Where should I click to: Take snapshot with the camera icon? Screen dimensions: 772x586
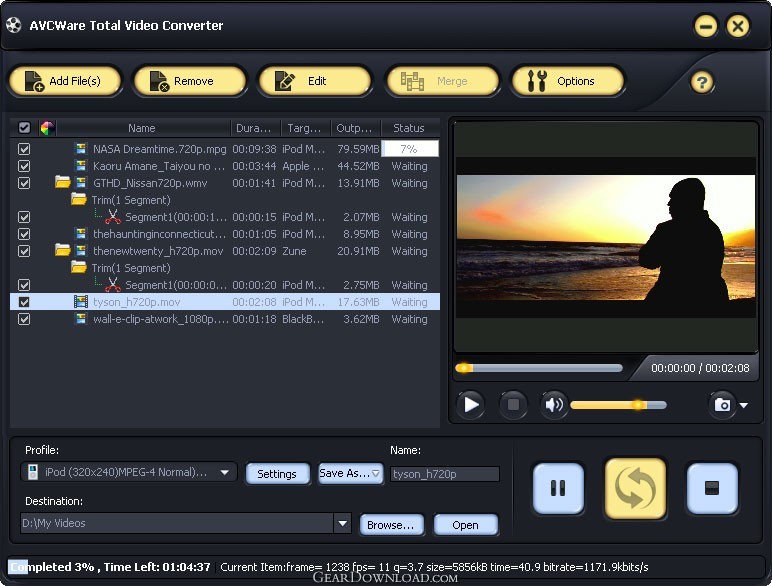click(721, 405)
